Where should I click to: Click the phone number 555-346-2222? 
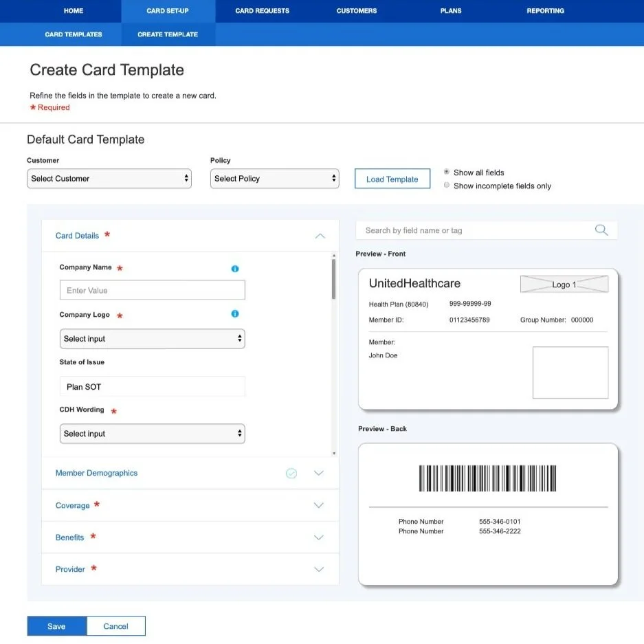coord(500,531)
